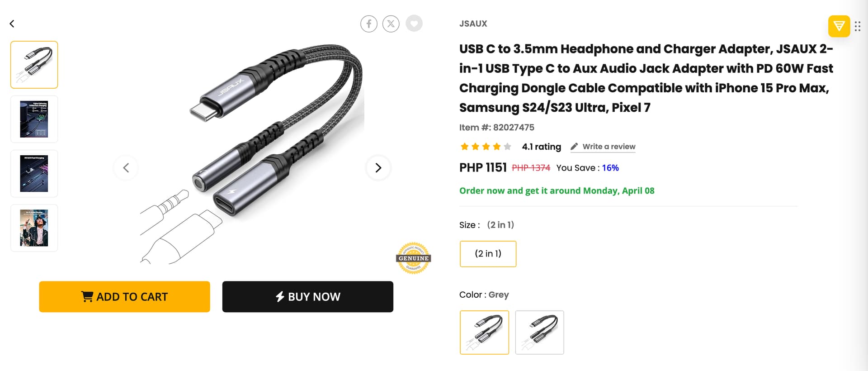Select the first adapter thumbnail image
This screenshot has width=868, height=371.
click(34, 65)
